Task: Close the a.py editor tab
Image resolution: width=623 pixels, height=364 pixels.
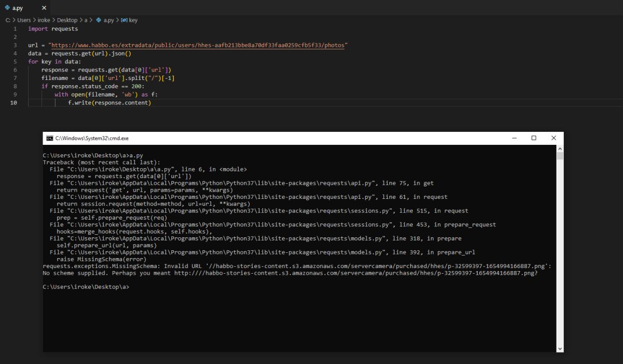Action: [44, 8]
